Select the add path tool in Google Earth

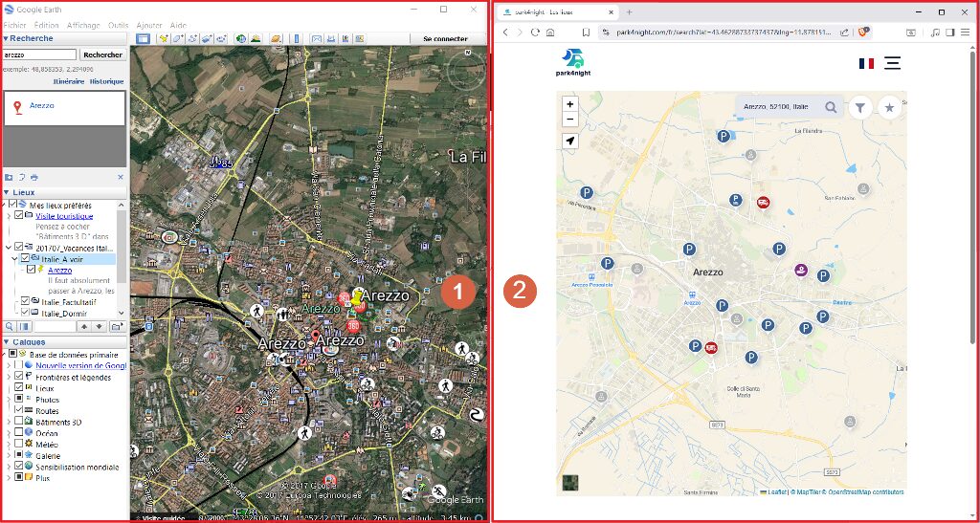[x=192, y=38]
